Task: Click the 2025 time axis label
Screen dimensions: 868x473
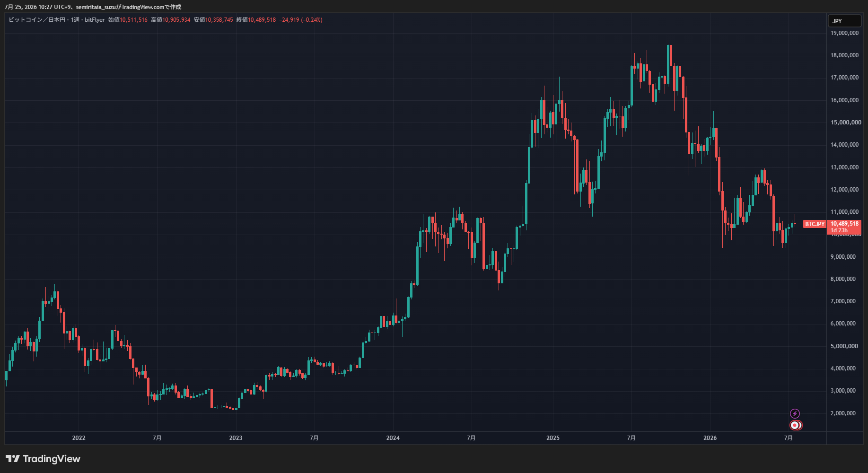Action: 553,438
